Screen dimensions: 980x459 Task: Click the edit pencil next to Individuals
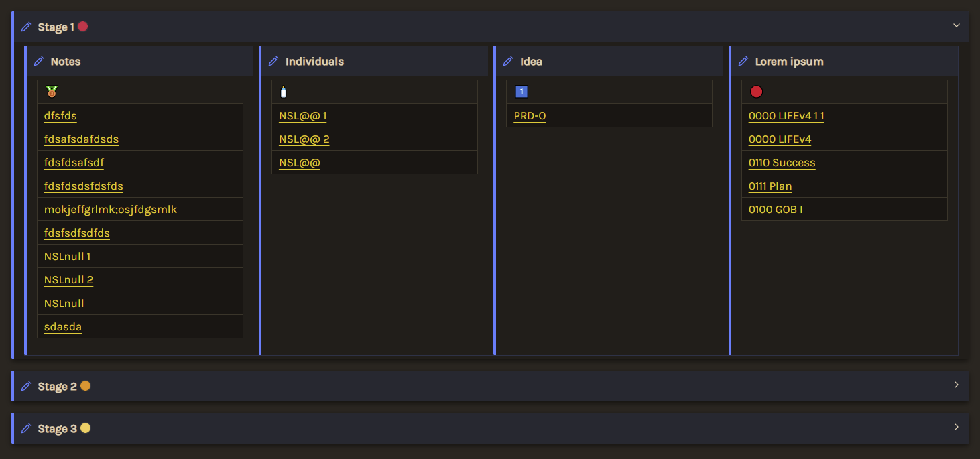[x=273, y=61]
